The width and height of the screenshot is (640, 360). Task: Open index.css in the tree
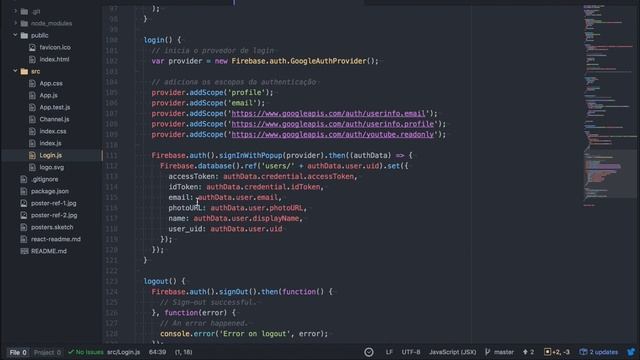coord(53,131)
